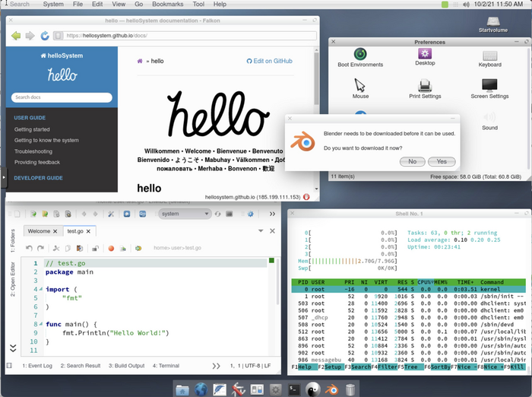Click the undo arrow in the editor toolbar
The image size is (532, 397).
30,248
